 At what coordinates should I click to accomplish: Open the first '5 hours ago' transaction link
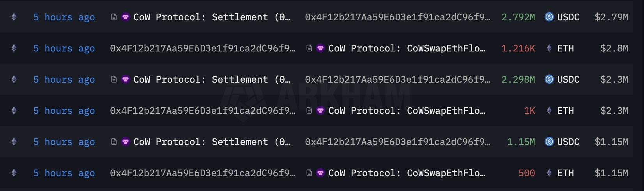click(64, 17)
